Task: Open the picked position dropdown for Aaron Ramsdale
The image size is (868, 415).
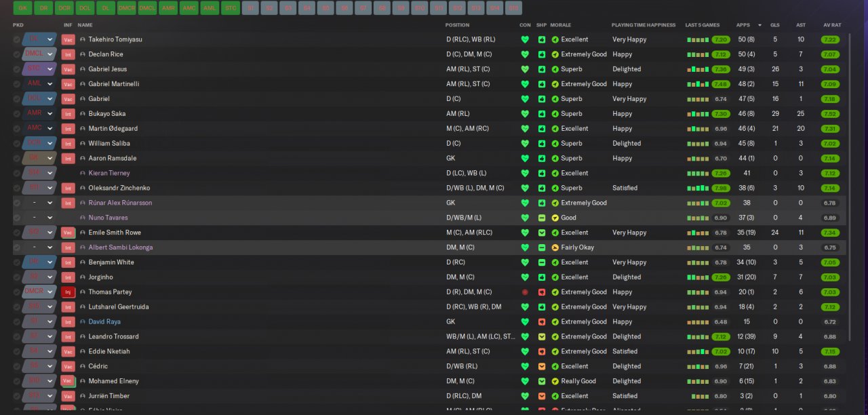Action: click(39, 159)
